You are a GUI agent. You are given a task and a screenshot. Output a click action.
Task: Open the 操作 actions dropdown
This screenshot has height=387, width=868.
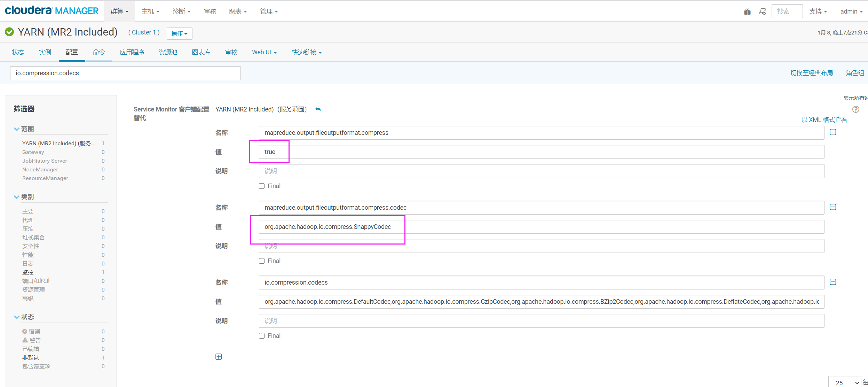tap(179, 33)
